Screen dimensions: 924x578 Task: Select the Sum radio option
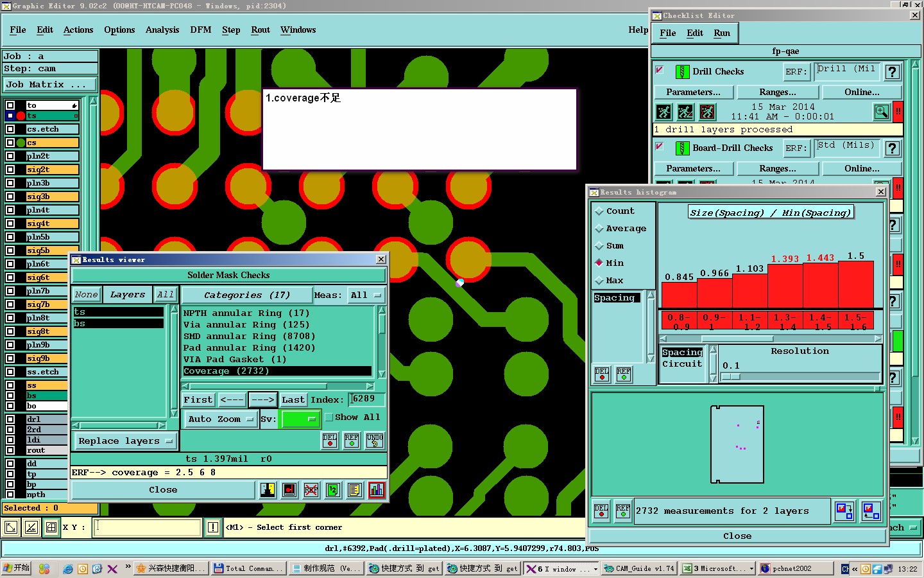(599, 246)
